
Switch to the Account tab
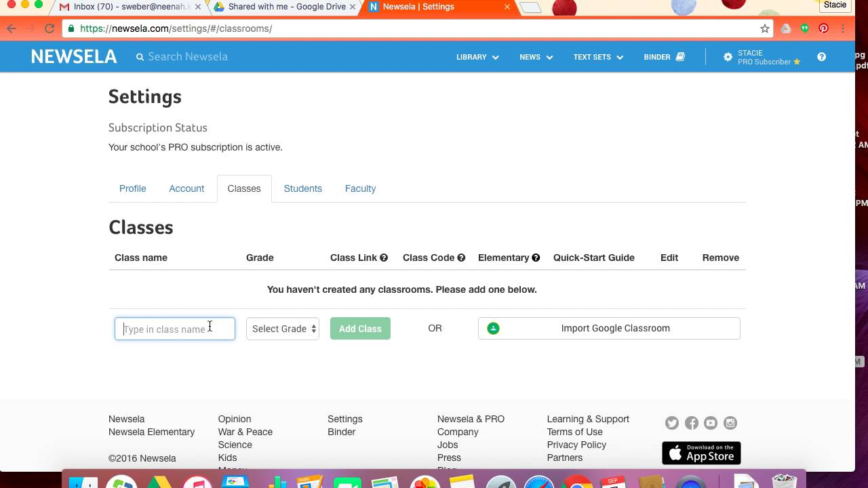[x=186, y=188]
